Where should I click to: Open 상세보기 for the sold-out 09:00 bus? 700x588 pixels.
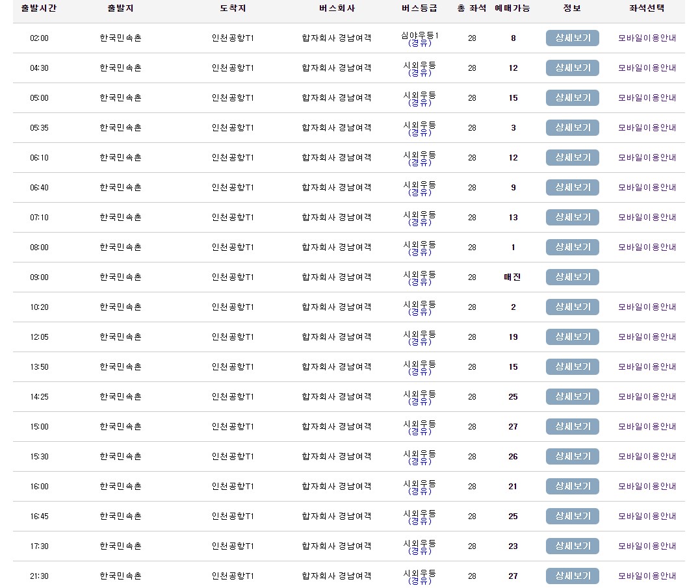572,277
